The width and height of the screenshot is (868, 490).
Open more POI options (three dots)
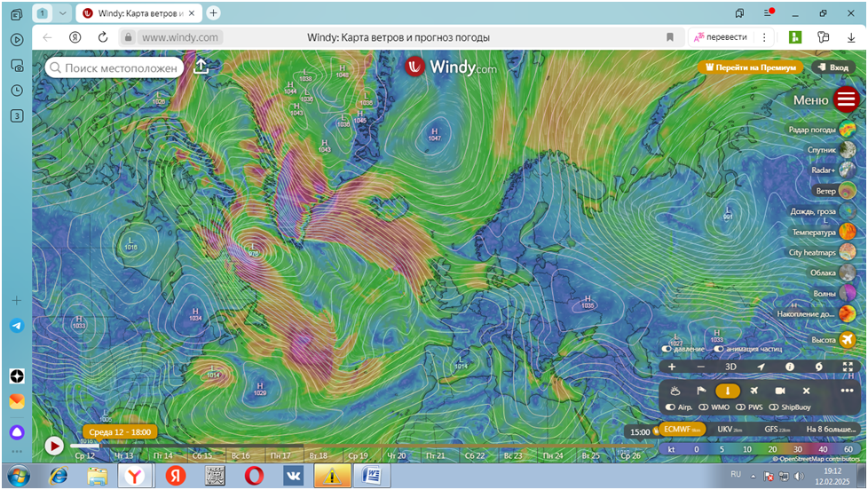point(847,391)
